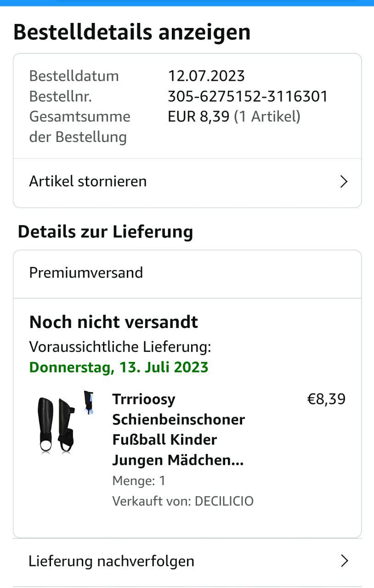Select the order number 305-6275152-3116301
Viewport: 374px width, 588px height.
[248, 96]
